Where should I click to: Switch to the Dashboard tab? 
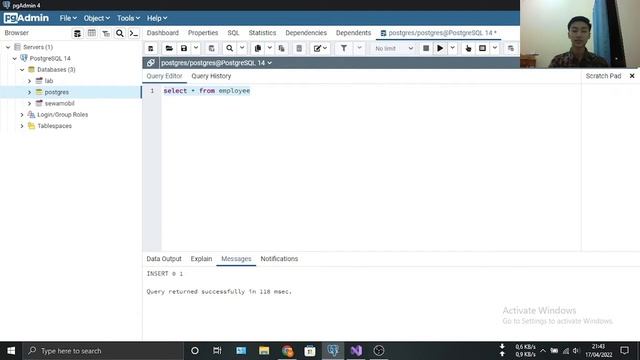[x=162, y=33]
